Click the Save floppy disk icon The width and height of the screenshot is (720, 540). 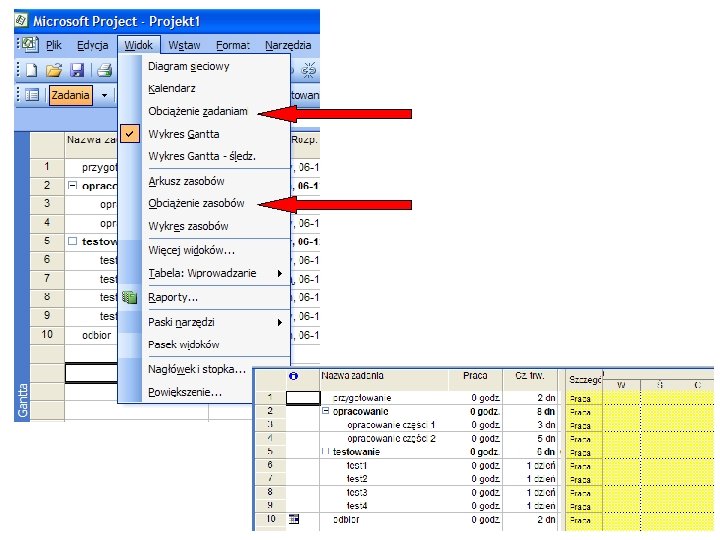tap(77, 70)
